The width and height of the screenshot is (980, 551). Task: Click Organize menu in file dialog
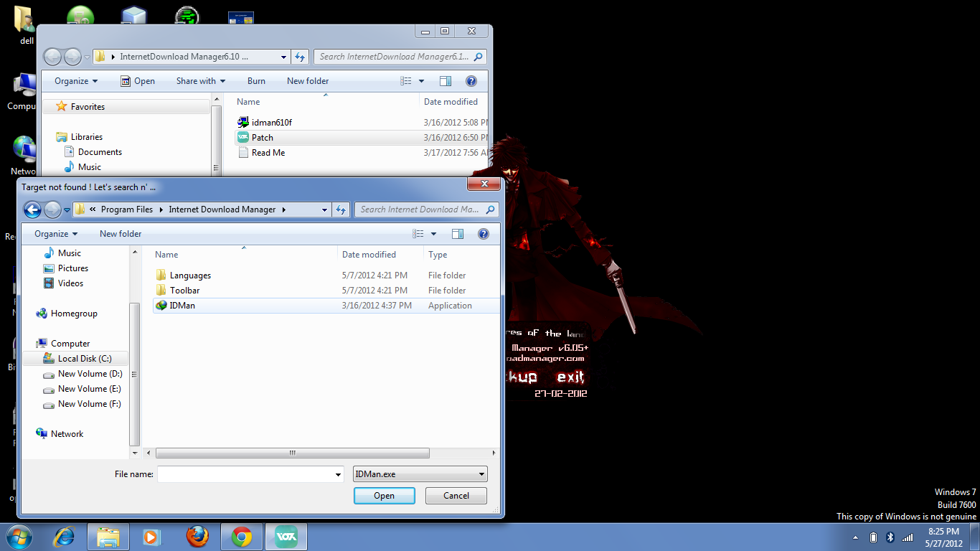[56, 234]
